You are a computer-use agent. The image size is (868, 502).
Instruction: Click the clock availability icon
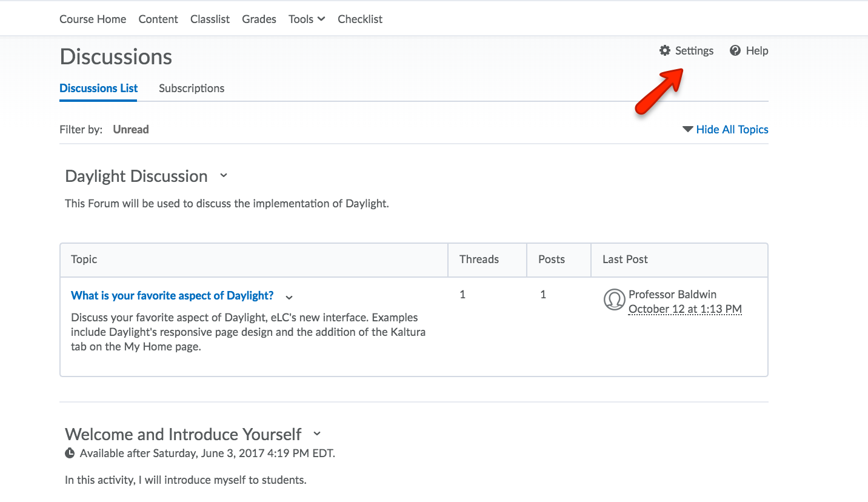70,453
